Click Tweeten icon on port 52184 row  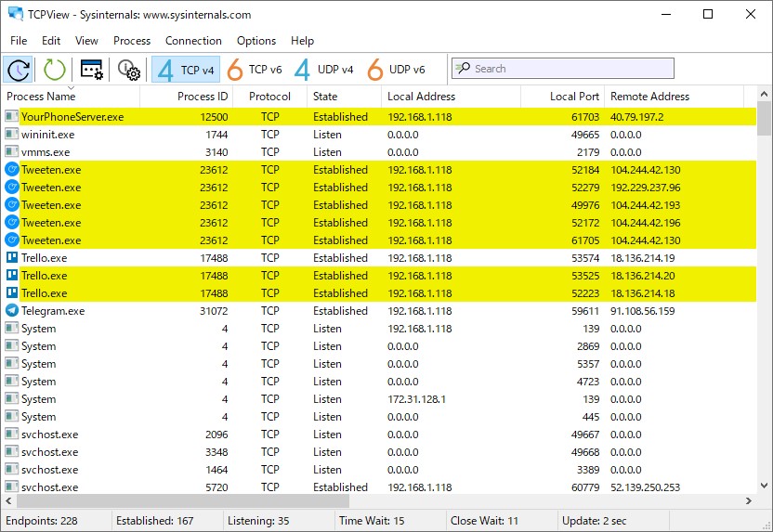click(x=11, y=170)
